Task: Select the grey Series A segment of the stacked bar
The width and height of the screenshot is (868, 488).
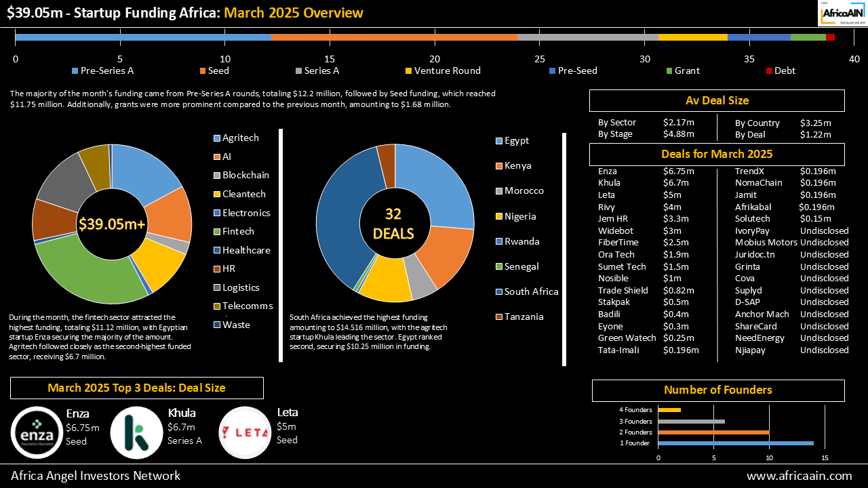Action: coord(588,37)
